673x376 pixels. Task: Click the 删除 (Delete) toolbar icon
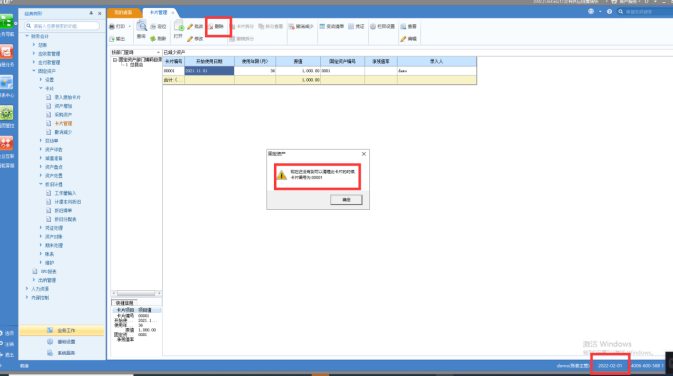click(x=211, y=27)
